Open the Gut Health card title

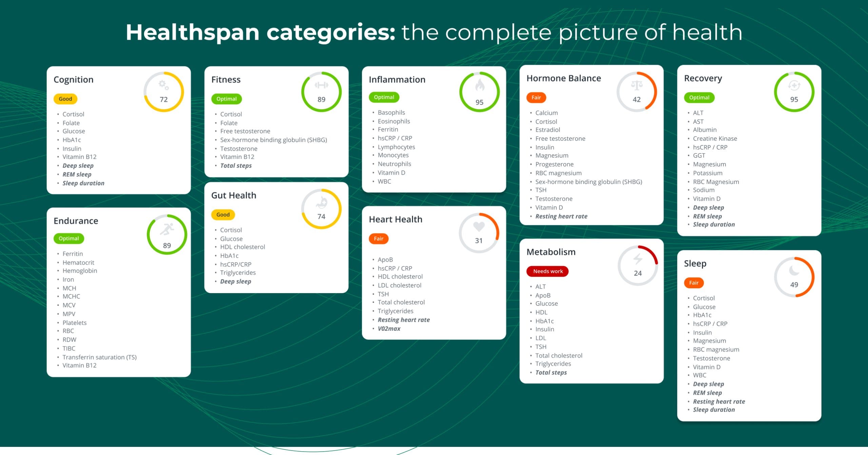pos(234,195)
